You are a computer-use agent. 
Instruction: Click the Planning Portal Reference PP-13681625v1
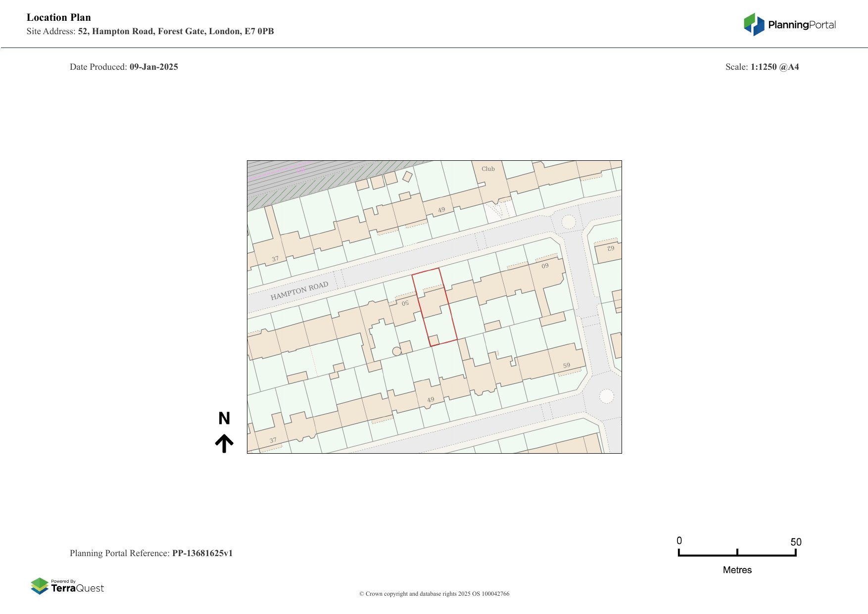(x=151, y=553)
